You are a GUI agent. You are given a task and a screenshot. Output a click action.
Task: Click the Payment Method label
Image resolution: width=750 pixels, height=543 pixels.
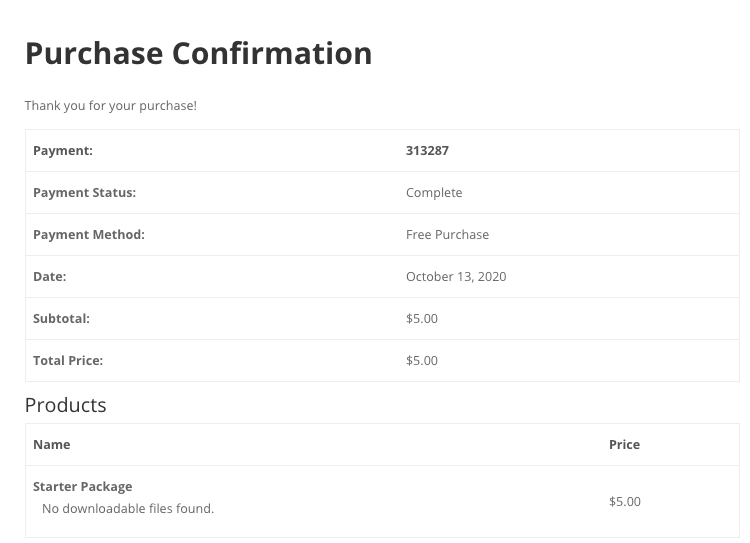pyautogui.click(x=89, y=235)
